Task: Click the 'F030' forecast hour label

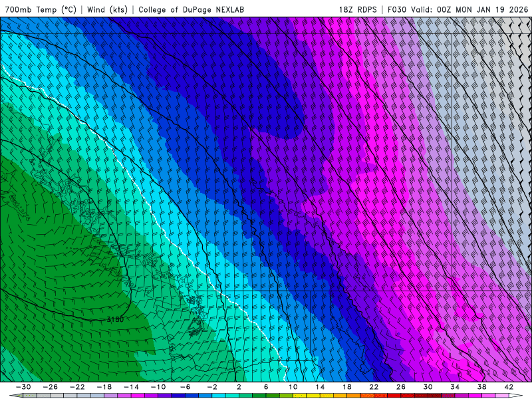Action: (396, 9)
